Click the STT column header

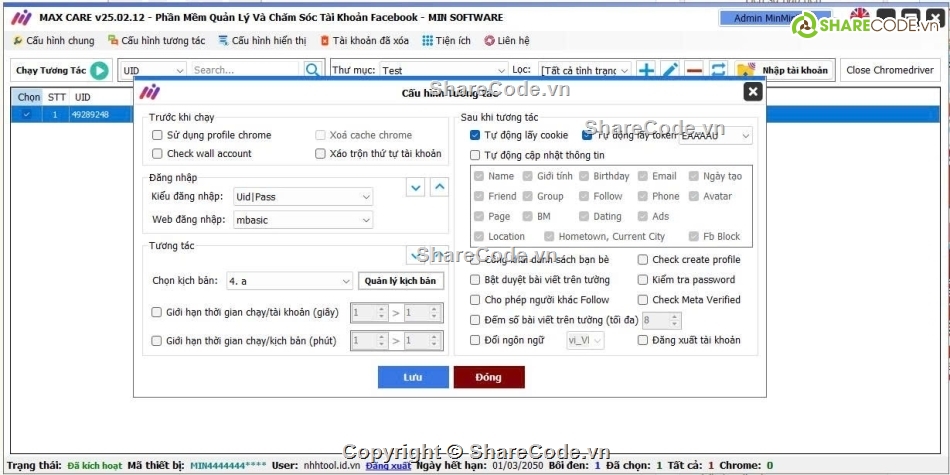click(57, 97)
